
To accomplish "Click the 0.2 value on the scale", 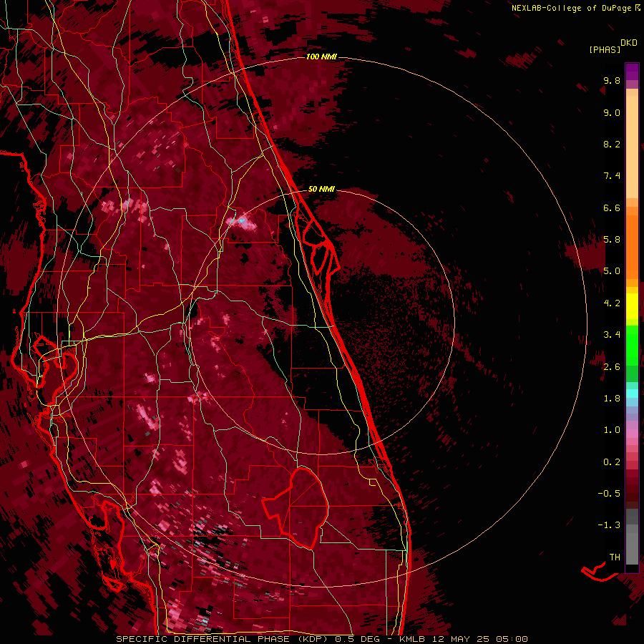I will click(x=612, y=462).
